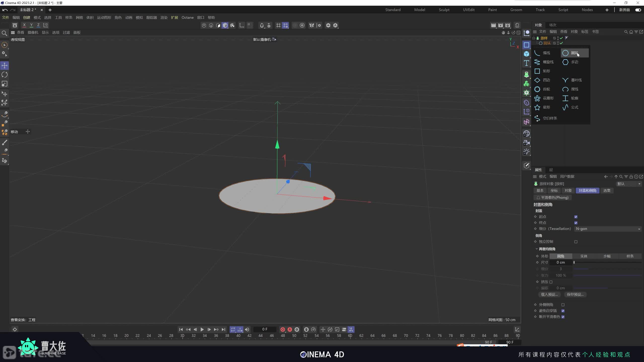Click the Scale tool in left toolbar
This screenshot has height=362, width=644.
tap(5, 84)
